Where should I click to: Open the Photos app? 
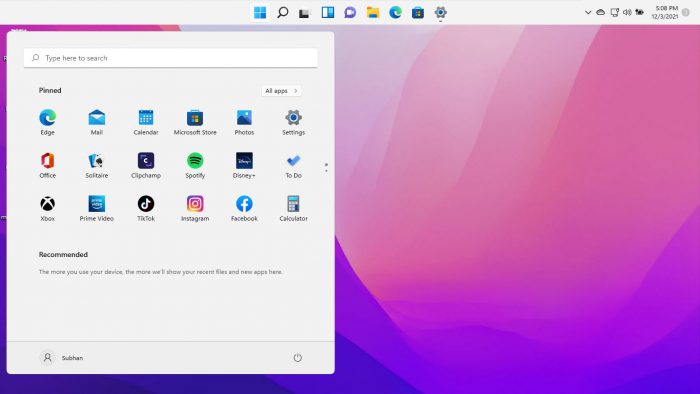244,122
